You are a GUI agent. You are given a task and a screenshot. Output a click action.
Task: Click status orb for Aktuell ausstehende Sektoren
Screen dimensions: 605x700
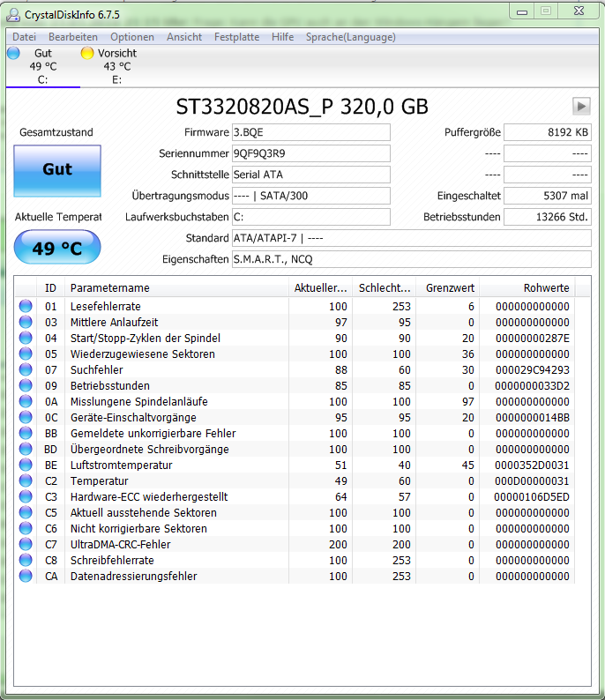(x=26, y=512)
